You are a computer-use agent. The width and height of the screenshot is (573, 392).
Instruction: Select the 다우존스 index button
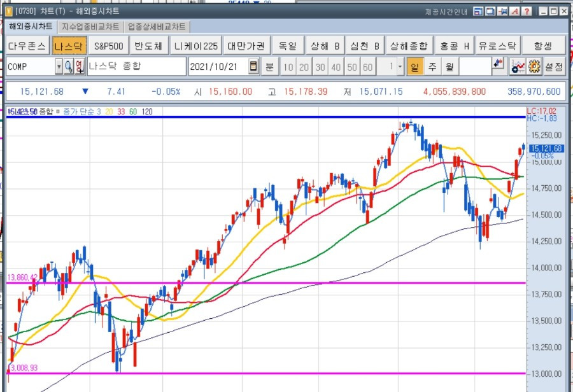[x=27, y=46]
